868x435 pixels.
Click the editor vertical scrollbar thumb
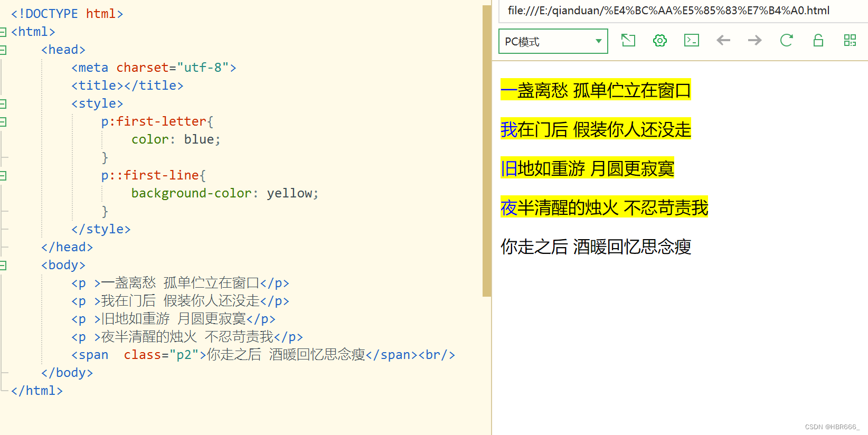[487, 151]
